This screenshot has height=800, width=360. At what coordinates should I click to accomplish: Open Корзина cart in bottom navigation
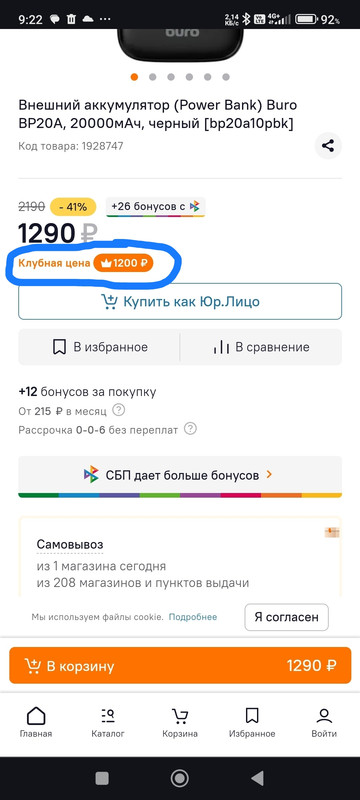click(180, 723)
